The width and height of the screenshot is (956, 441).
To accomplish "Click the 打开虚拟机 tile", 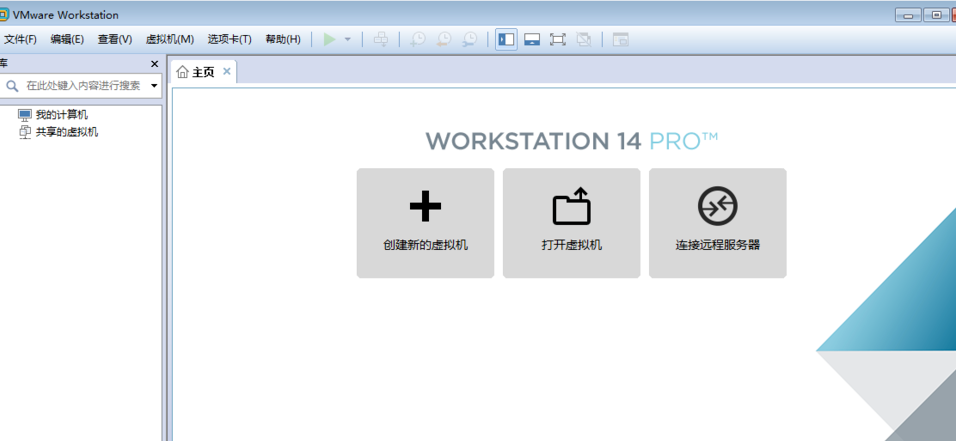I will (x=571, y=223).
